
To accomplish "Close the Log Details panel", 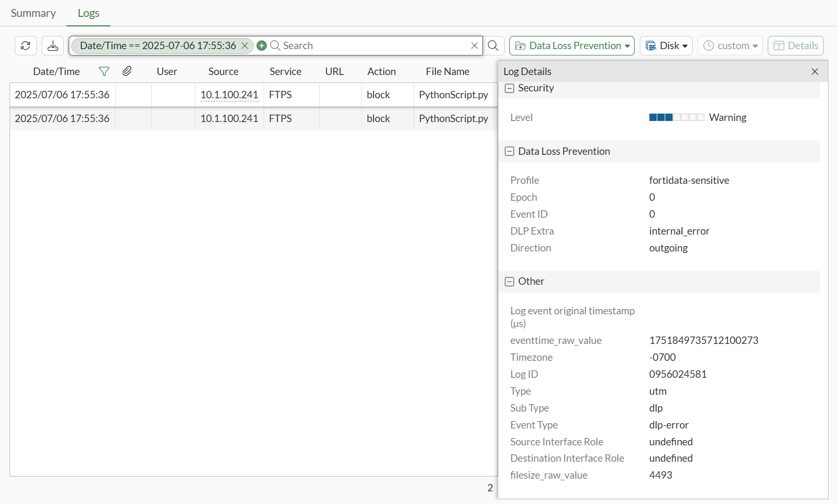I will pyautogui.click(x=815, y=71).
